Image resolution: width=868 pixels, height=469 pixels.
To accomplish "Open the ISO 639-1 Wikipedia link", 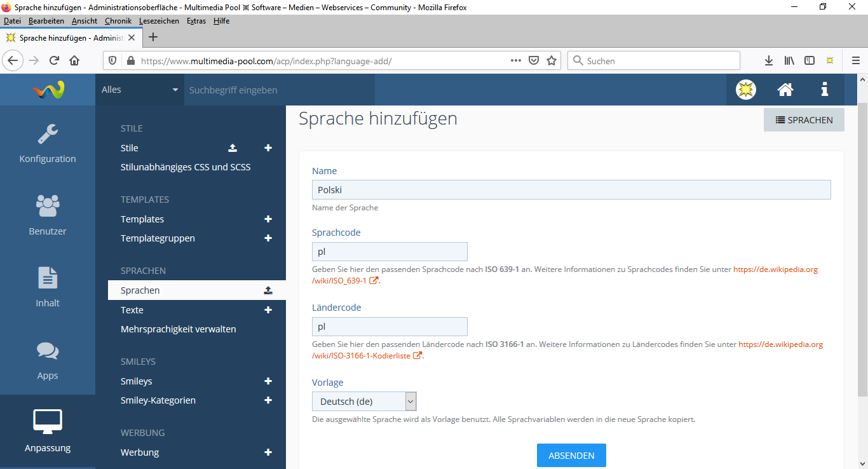I will tap(775, 269).
